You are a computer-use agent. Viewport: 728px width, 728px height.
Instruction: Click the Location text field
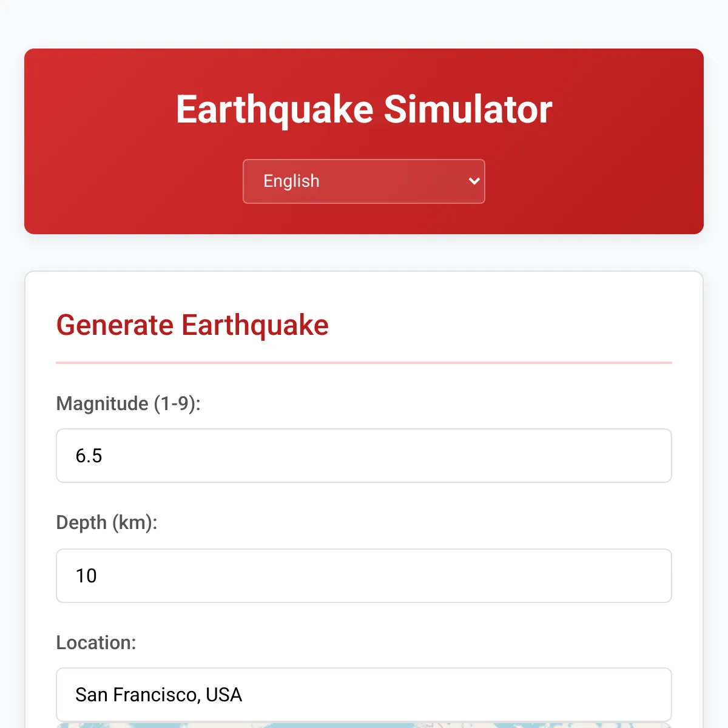364,695
